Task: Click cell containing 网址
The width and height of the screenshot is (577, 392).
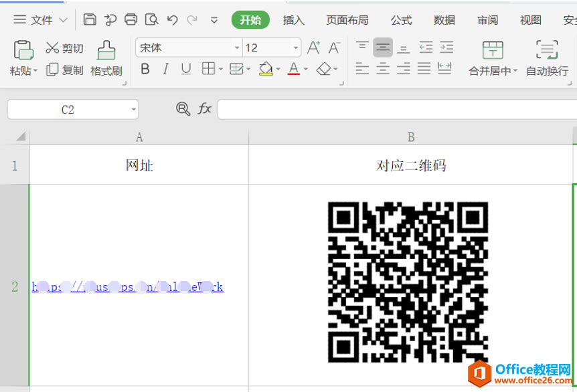Action: [x=139, y=165]
